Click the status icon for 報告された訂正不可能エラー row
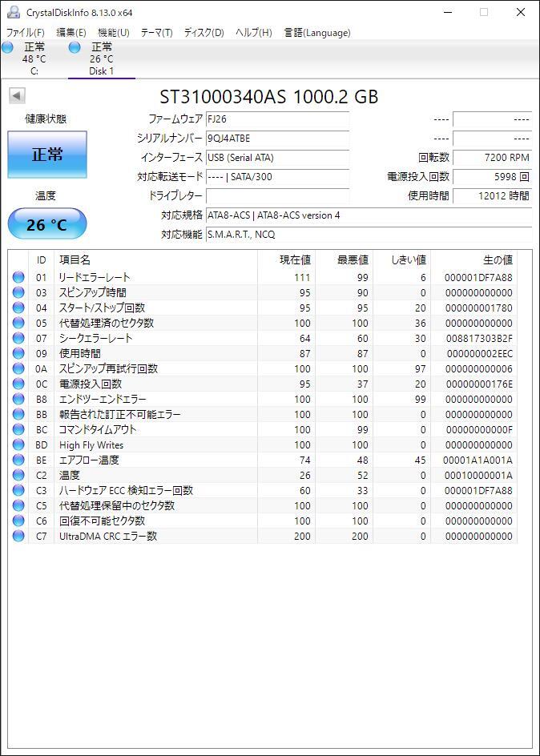 pyautogui.click(x=18, y=414)
